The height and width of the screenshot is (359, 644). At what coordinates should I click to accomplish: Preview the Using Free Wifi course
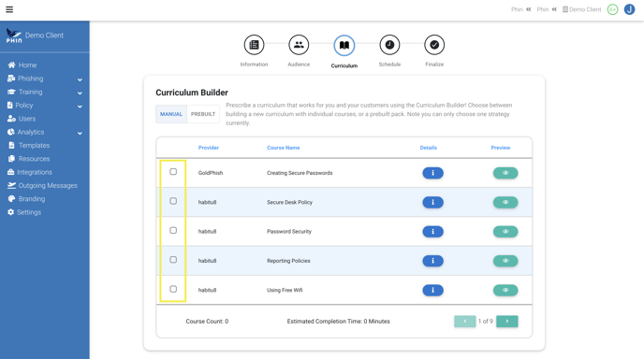[505, 290]
